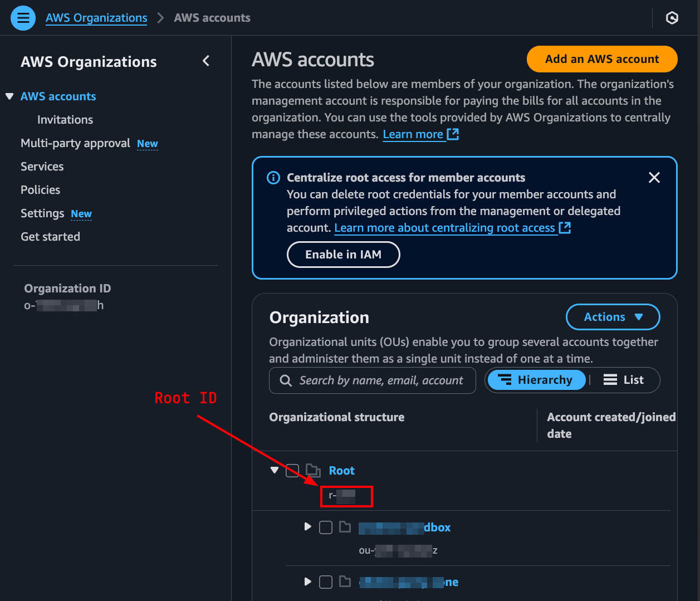Open the Root link
Screen dimensions: 700x601
(341, 471)
